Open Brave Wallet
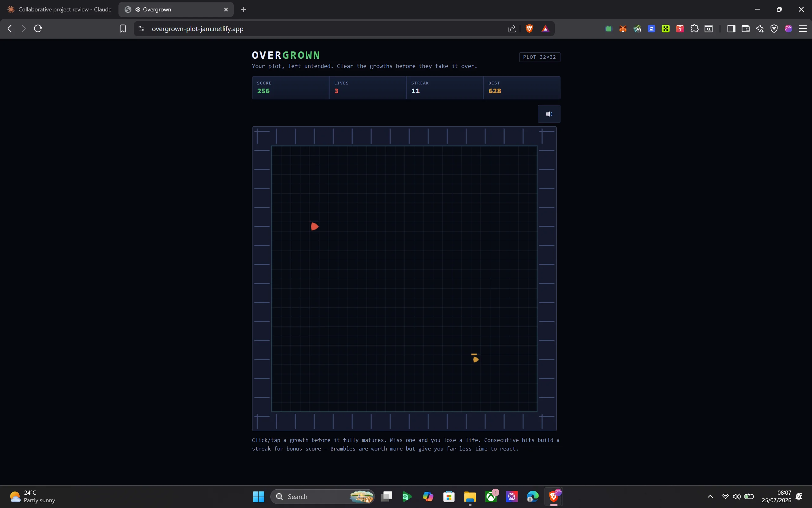This screenshot has height=508, width=812. pos(746,29)
